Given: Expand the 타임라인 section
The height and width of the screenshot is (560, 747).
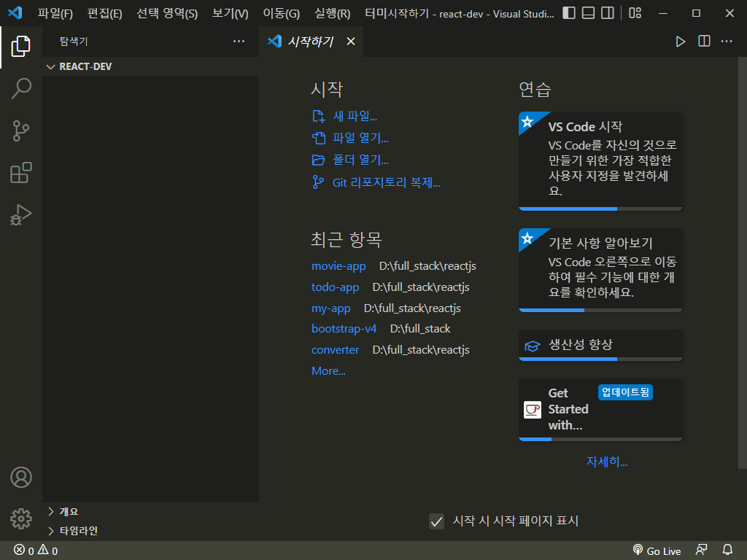Looking at the screenshot, I should [x=150, y=531].
